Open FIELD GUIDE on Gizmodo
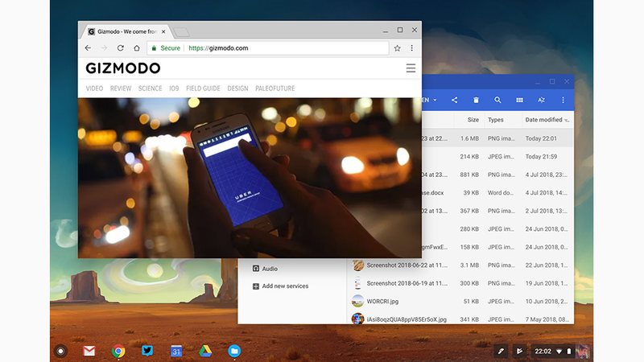 203,88
